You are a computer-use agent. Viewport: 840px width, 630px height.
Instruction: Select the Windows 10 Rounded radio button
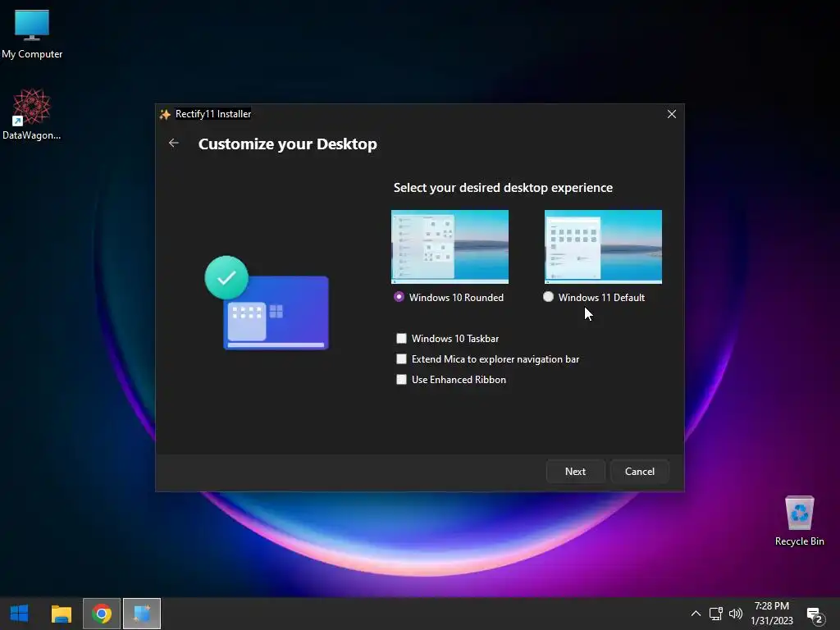(x=399, y=297)
